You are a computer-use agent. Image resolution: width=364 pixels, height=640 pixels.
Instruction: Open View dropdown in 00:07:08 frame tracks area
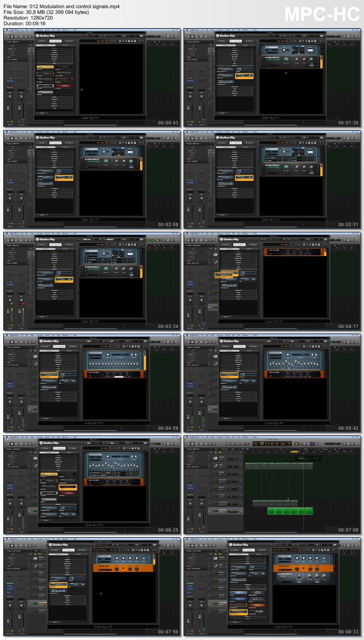[x=234, y=449]
